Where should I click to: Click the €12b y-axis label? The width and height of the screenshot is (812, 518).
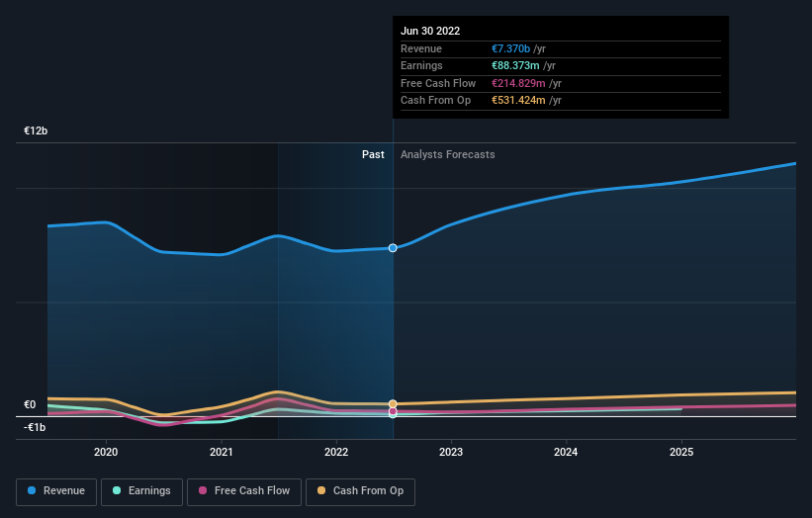click(36, 130)
